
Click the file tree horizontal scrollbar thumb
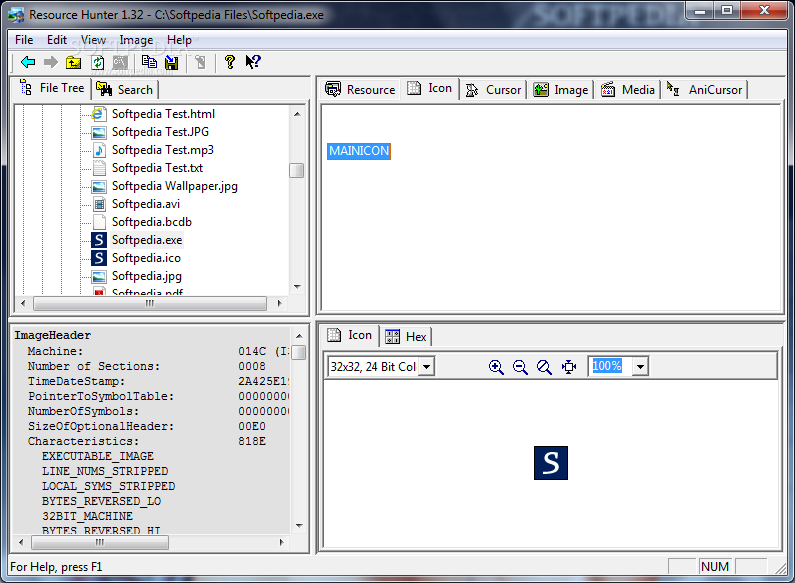(150, 303)
